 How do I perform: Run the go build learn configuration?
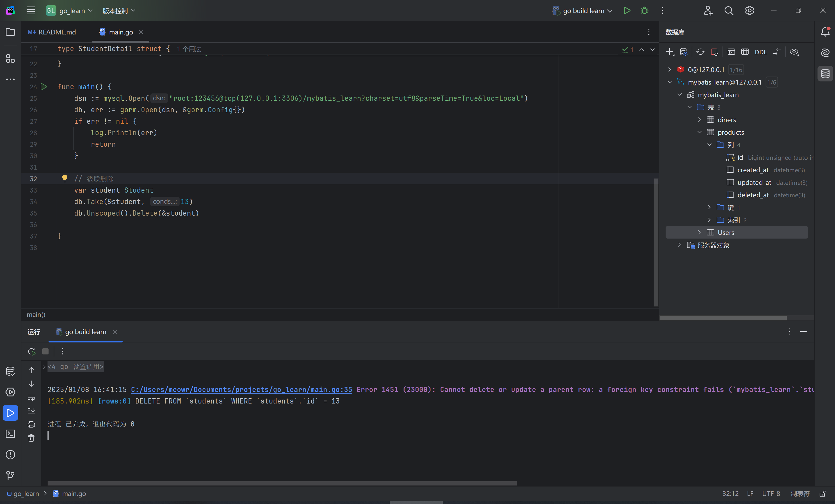coord(627,10)
